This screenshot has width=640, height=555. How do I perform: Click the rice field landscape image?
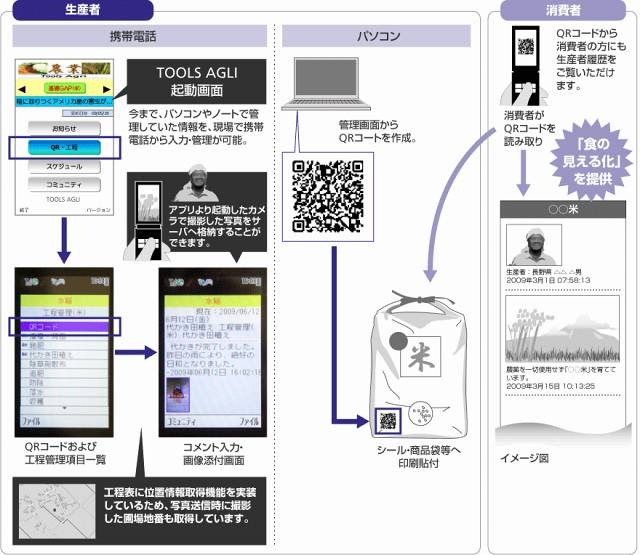click(x=562, y=329)
